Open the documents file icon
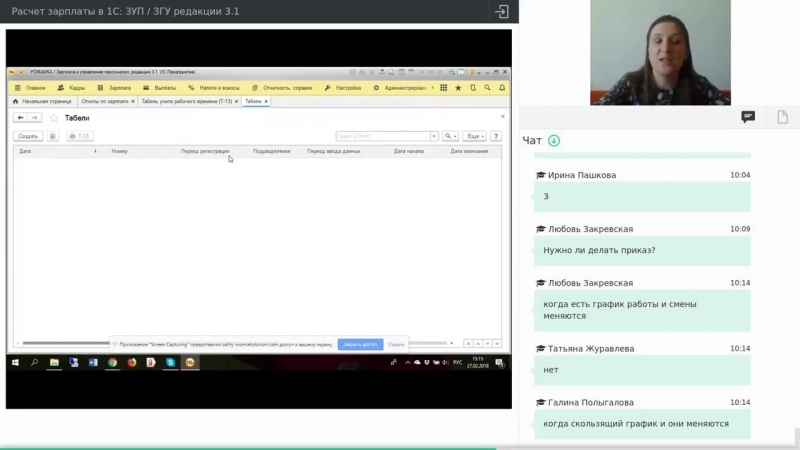This screenshot has width=800, height=450. point(782,117)
